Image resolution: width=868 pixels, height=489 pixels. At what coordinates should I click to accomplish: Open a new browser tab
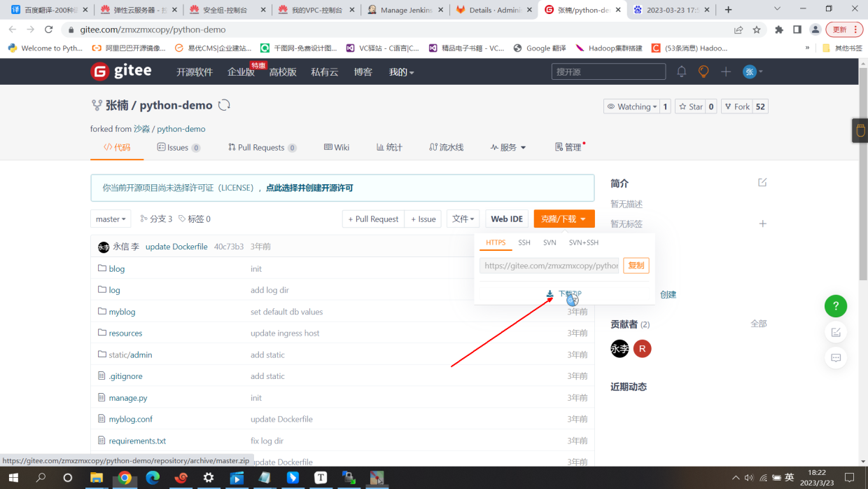[x=729, y=10]
